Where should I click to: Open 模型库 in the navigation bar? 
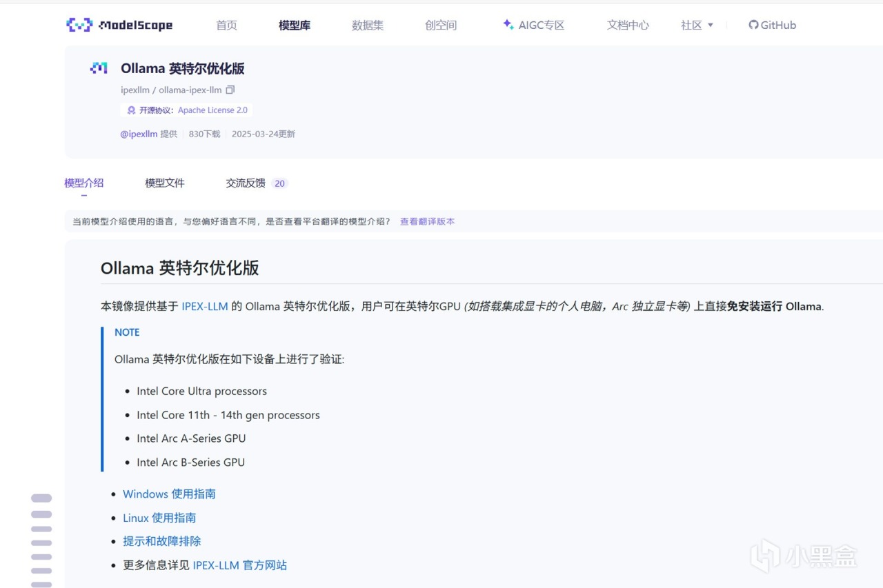pyautogui.click(x=295, y=26)
